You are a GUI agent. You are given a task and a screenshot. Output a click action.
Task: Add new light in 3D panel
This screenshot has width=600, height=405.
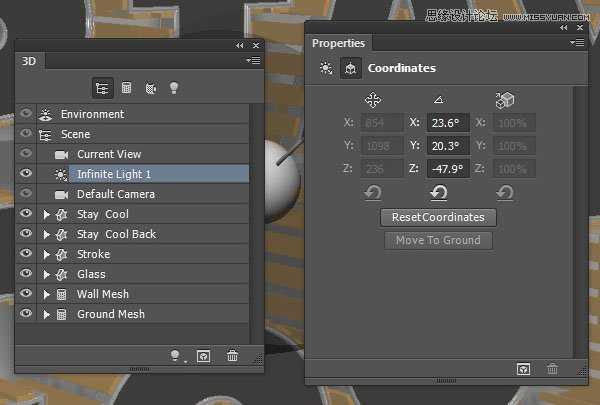(176, 356)
